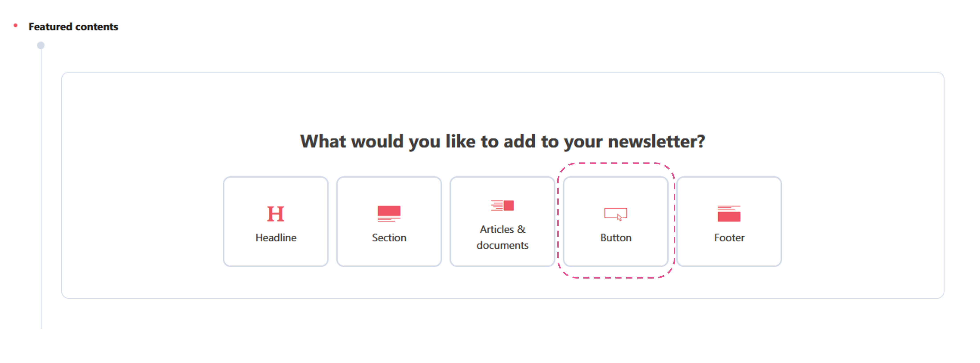
Task: Click the Button block cursor icon
Action: pos(616,214)
